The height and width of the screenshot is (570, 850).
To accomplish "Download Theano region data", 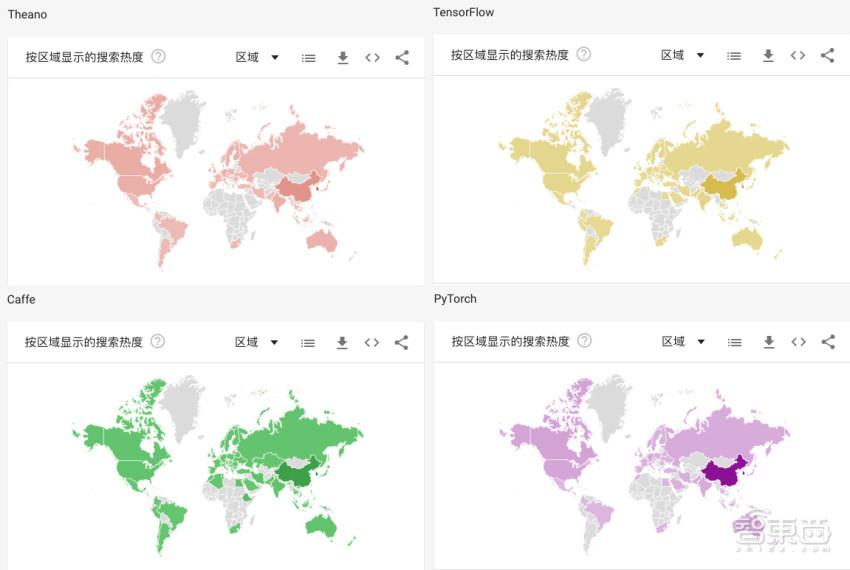I will 342,58.
